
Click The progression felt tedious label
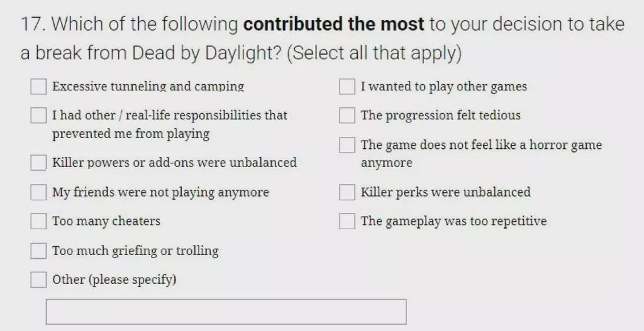point(440,116)
